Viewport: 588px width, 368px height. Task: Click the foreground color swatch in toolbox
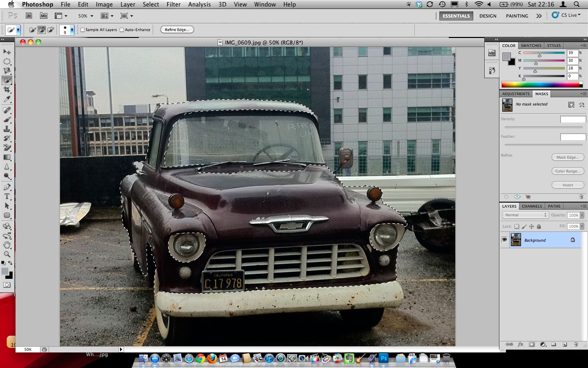coord(4,271)
